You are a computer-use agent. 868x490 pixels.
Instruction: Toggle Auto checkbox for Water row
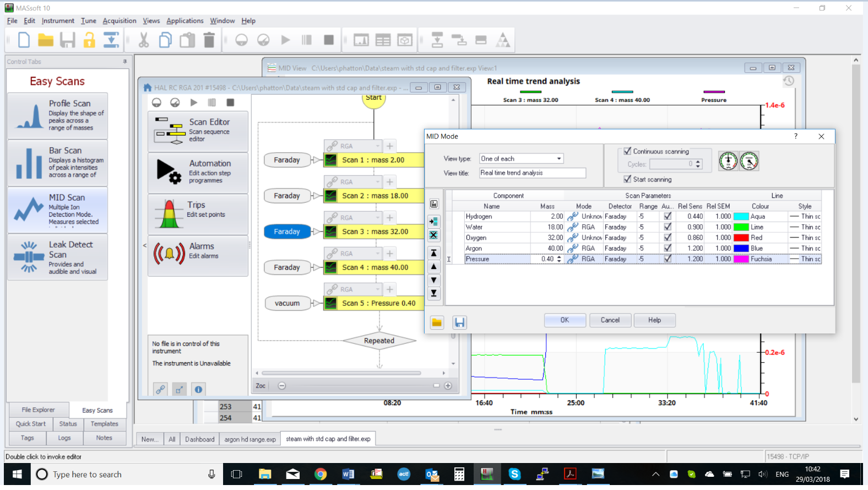pos(668,227)
